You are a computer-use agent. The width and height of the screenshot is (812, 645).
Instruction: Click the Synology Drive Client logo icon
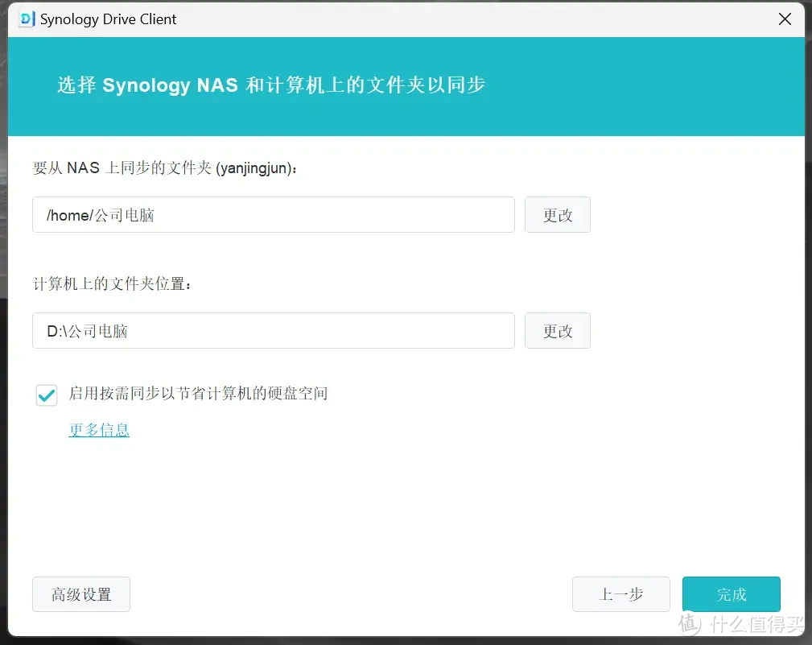[27, 19]
